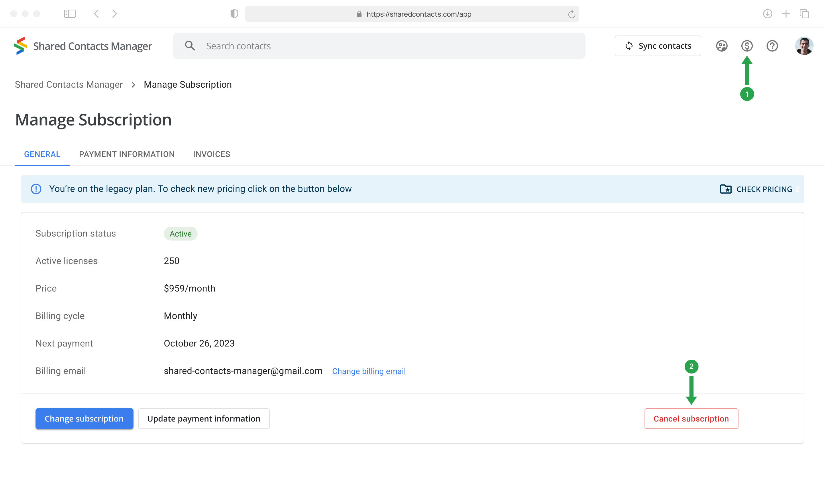The width and height of the screenshot is (825, 504).
Task: Open the subscription dollar icon in header
Action: click(747, 46)
